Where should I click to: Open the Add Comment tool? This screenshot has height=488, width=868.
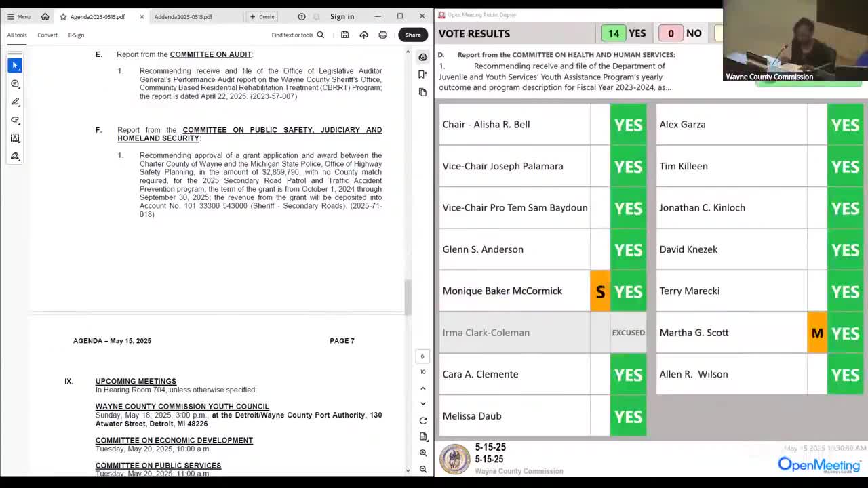(14, 83)
